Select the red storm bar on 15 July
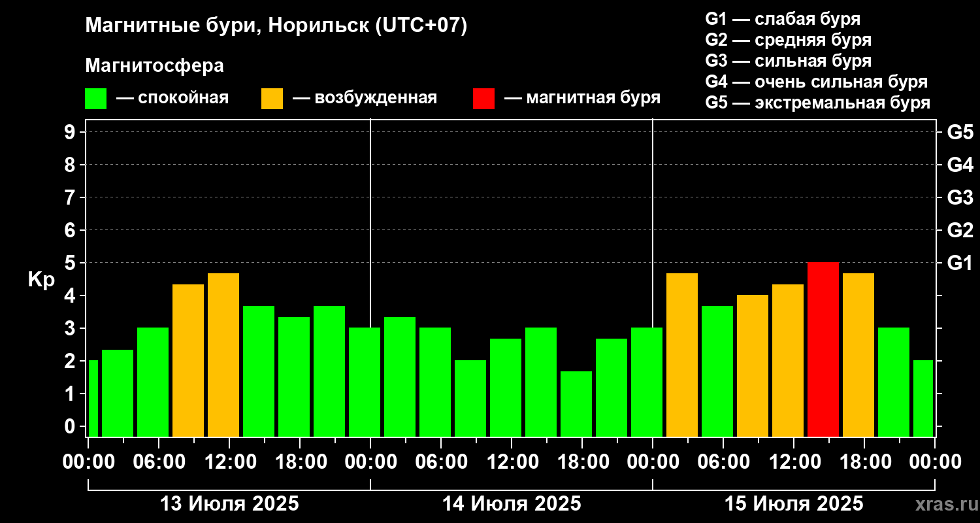This screenshot has height=523, width=980. coord(823,349)
